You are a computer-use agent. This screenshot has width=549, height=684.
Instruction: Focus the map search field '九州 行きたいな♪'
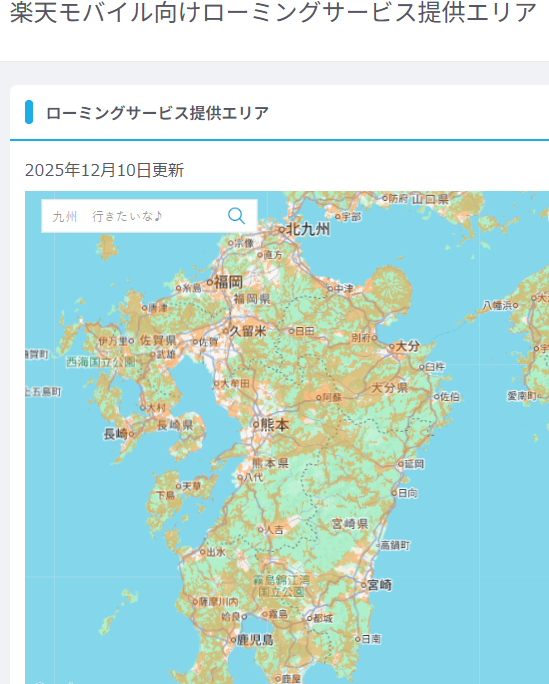point(149,216)
